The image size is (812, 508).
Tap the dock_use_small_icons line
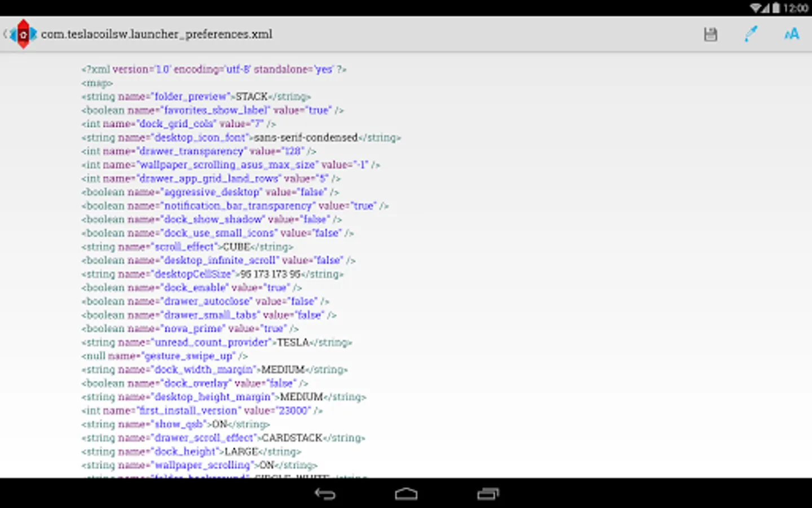click(x=218, y=233)
